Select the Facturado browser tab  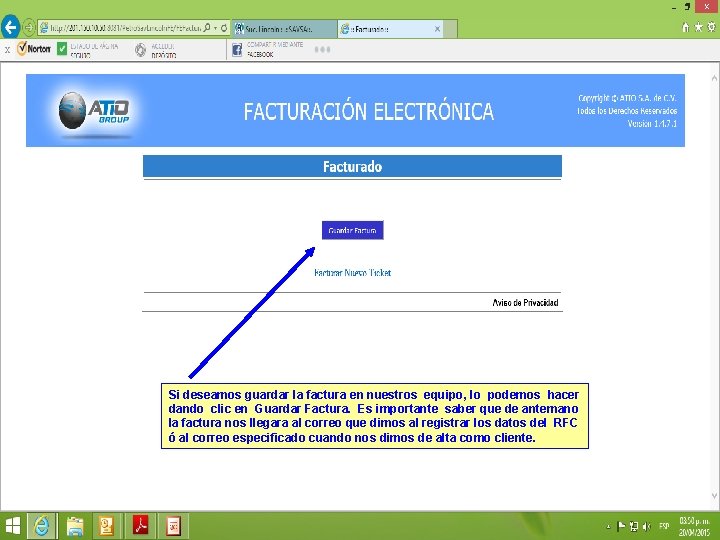(x=390, y=28)
